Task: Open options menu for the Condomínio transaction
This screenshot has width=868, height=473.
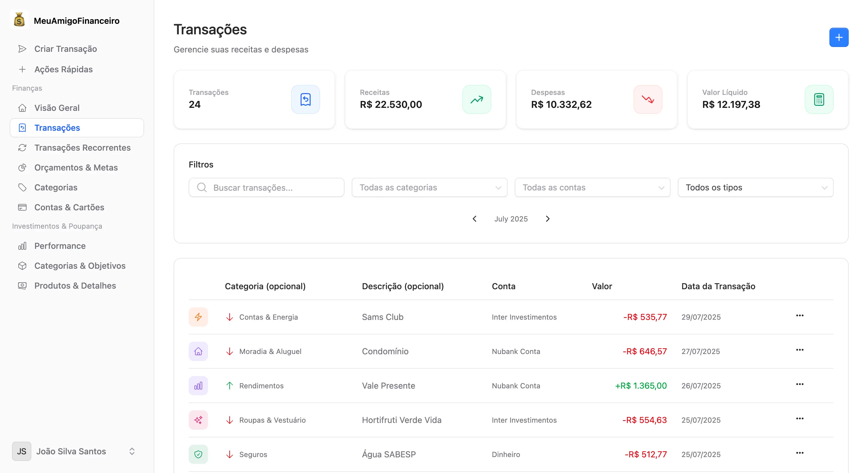Action: tap(800, 350)
